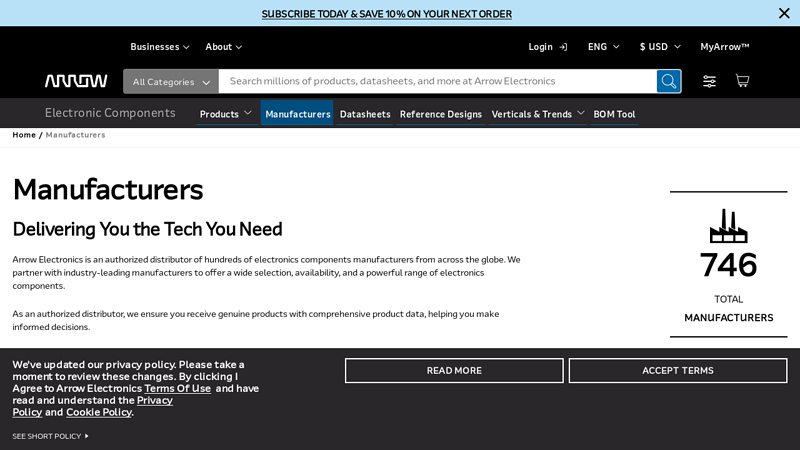Open the BOM Tool page
Image resolution: width=800 pixels, height=450 pixels.
pos(614,114)
